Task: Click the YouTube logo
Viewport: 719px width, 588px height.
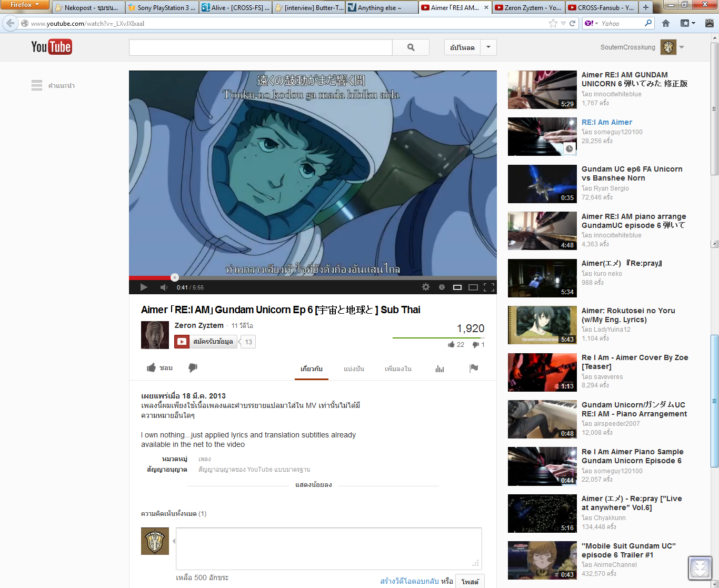Action: pyautogui.click(x=52, y=47)
